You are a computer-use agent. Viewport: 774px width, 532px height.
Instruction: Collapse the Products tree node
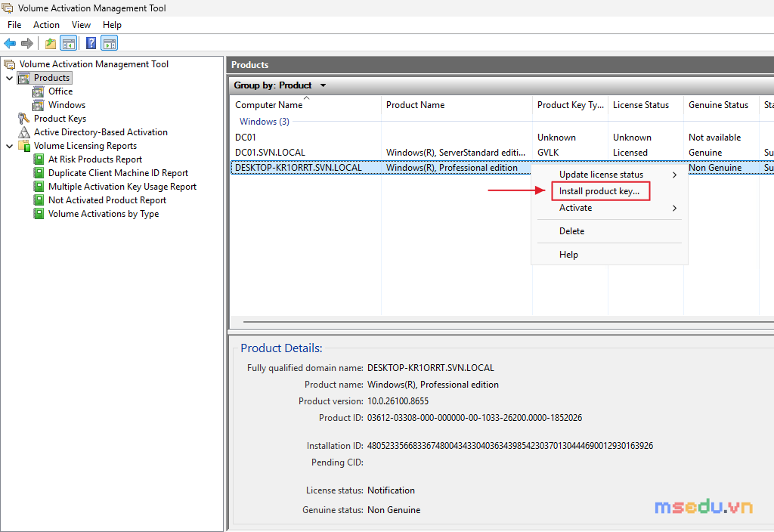point(9,78)
